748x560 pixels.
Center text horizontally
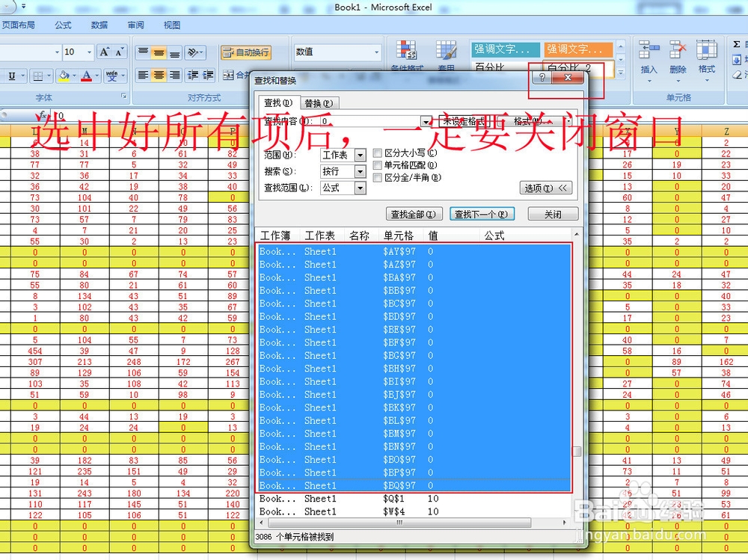(x=159, y=75)
